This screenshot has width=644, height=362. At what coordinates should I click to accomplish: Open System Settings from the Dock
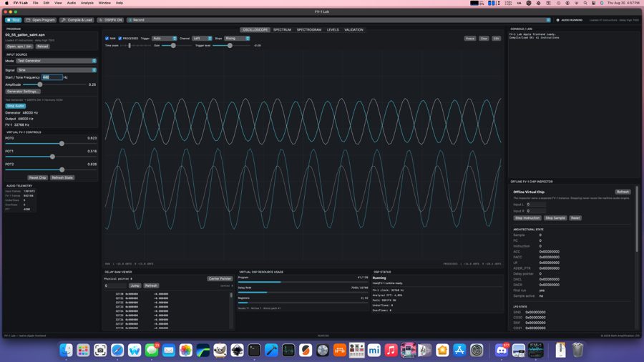(x=477, y=350)
